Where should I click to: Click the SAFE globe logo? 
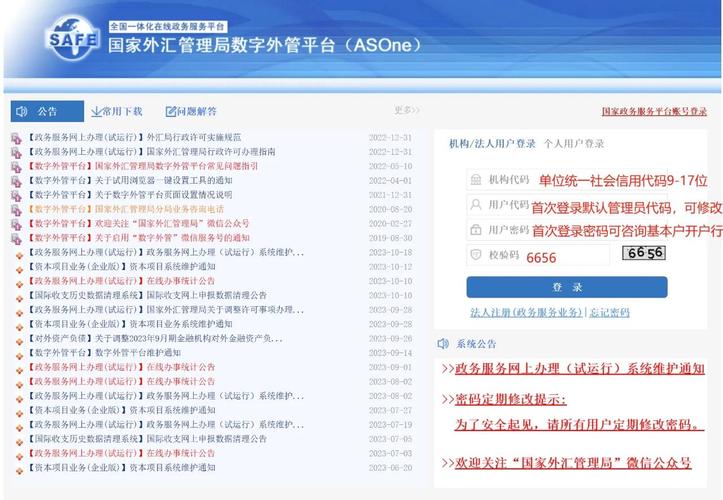click(x=72, y=39)
